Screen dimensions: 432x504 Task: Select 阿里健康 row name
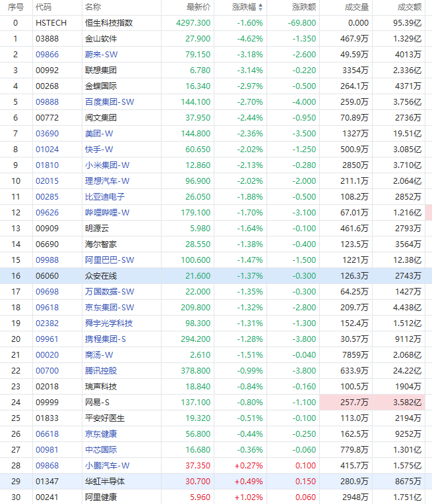[101, 497]
